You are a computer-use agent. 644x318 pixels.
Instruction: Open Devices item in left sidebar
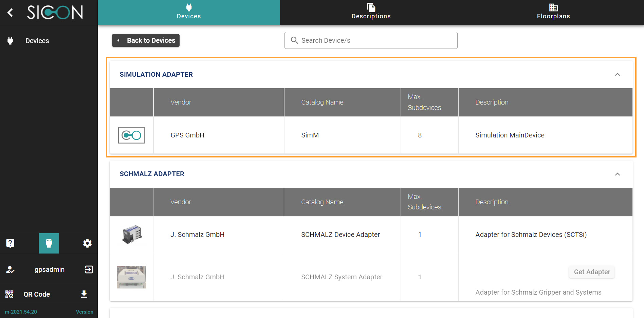pos(37,41)
